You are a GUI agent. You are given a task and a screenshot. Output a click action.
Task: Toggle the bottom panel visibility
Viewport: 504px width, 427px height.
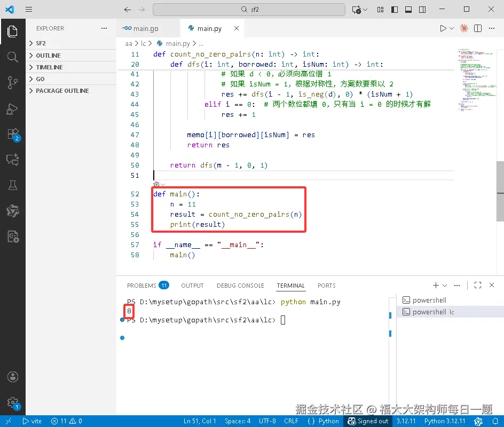tap(408, 10)
